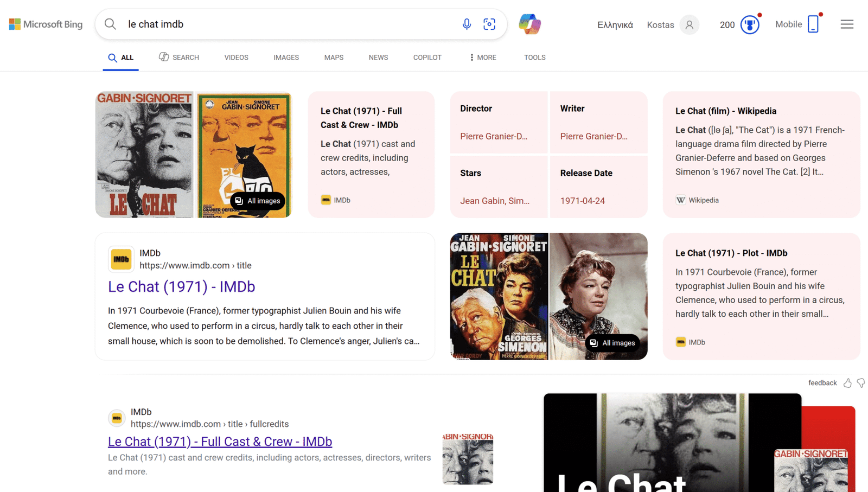Switch language to Ελληνικά
868x492 pixels.
615,25
